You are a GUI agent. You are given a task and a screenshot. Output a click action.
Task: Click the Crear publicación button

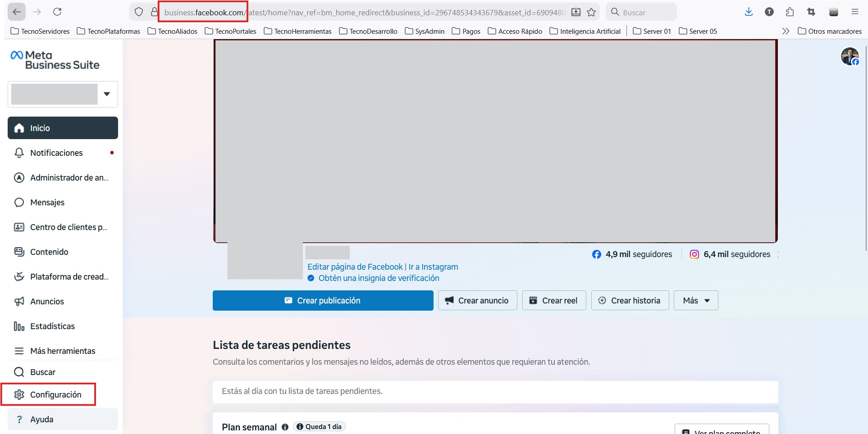click(x=323, y=301)
